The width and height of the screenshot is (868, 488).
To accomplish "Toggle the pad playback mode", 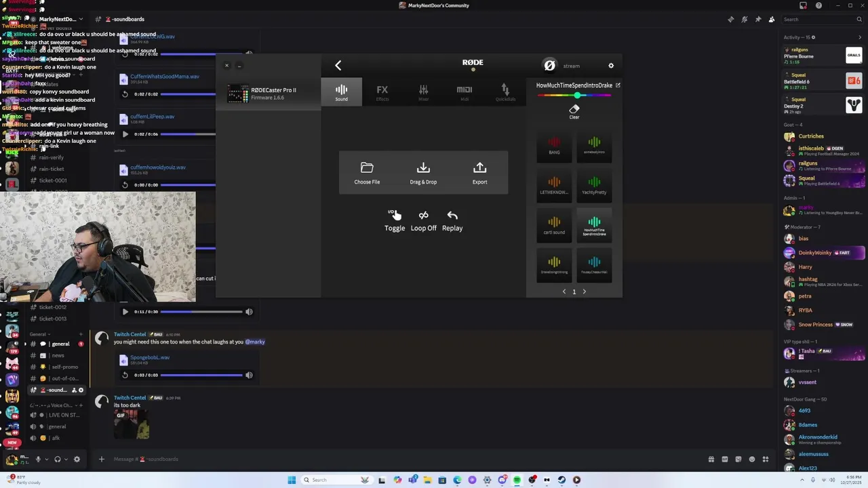I will point(395,221).
